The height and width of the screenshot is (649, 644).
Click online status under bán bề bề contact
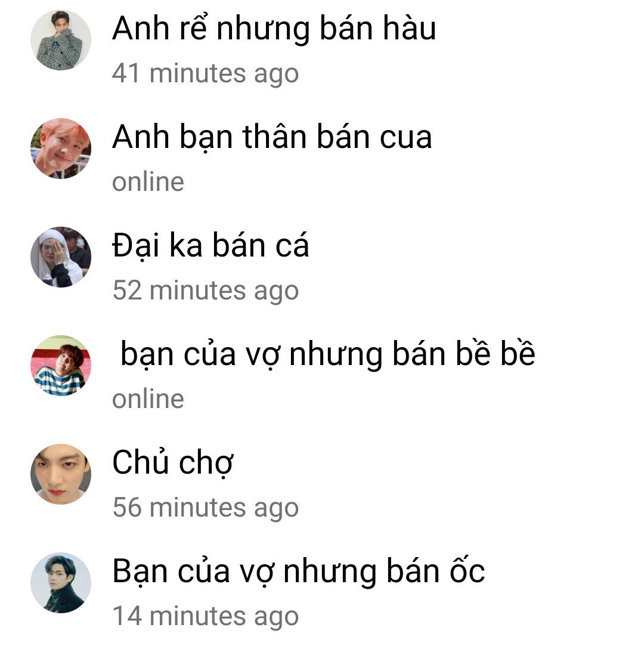(x=148, y=399)
